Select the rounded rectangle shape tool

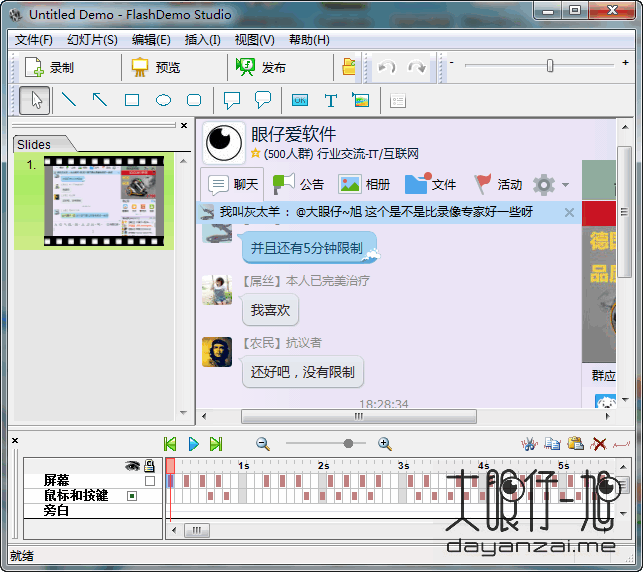click(194, 100)
